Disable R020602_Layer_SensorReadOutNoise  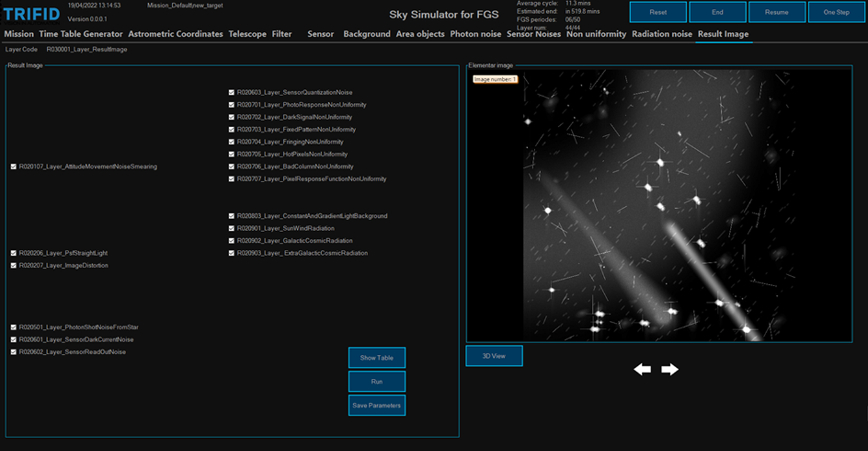14,352
